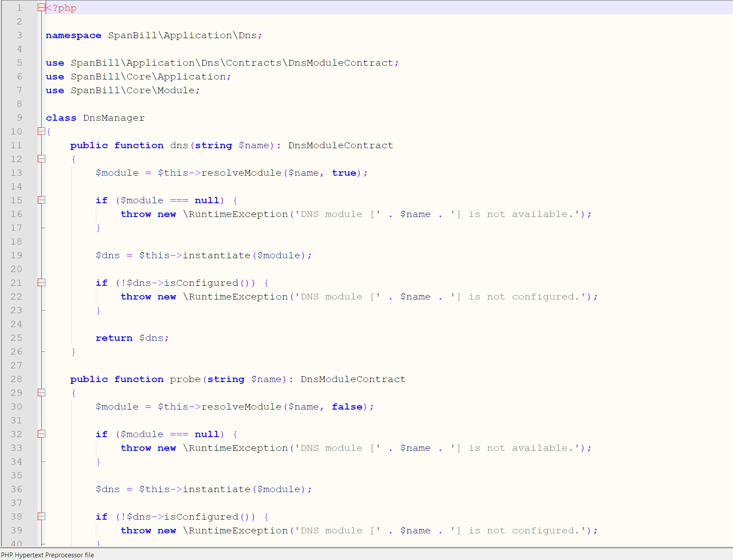Click the false argument on line 30
Image resolution: width=733 pixels, height=560 pixels.
coord(347,407)
